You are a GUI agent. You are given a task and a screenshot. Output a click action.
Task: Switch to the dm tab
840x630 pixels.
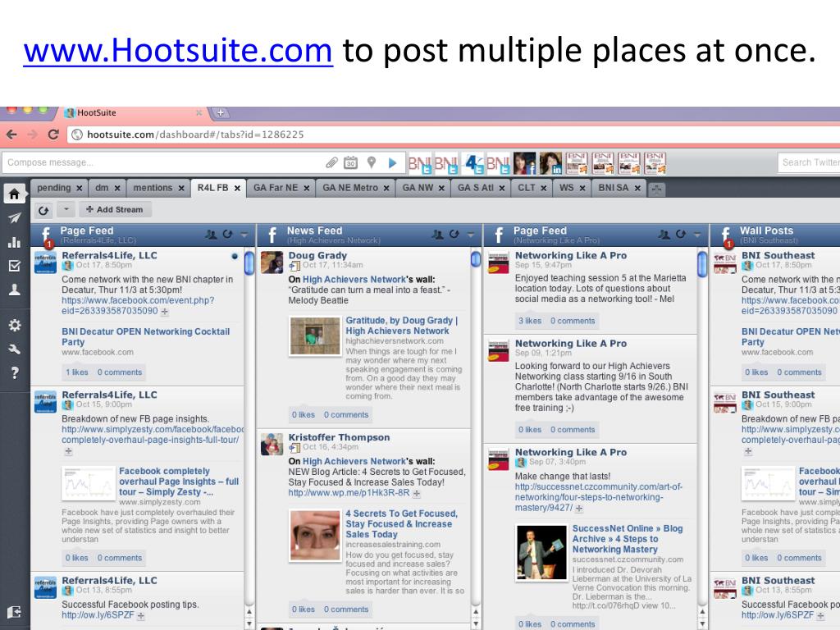coord(102,188)
